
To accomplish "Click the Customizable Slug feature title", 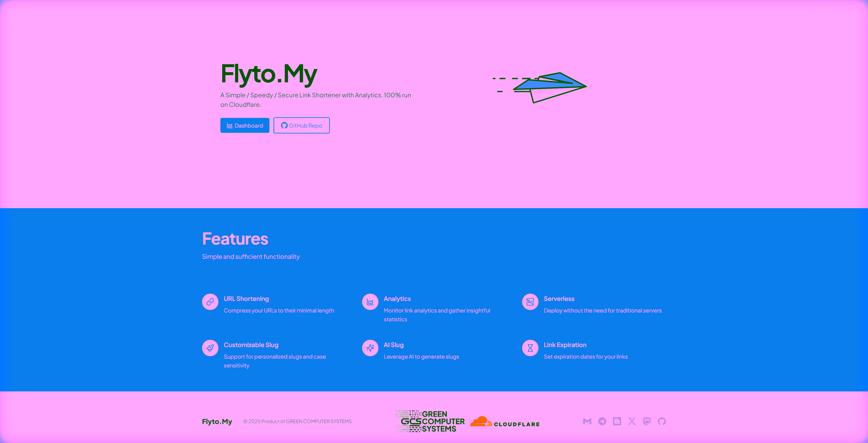I will pos(251,345).
